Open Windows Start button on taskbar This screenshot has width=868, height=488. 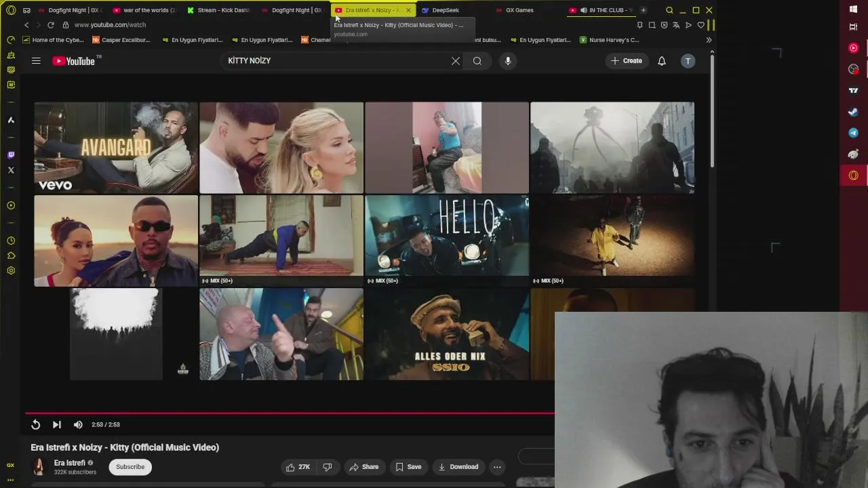854,9
